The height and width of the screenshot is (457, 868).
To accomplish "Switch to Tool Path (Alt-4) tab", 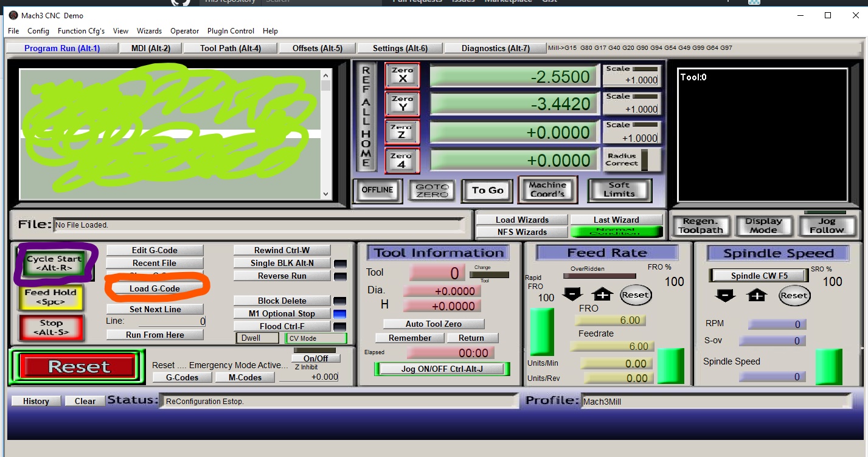I will pos(230,48).
